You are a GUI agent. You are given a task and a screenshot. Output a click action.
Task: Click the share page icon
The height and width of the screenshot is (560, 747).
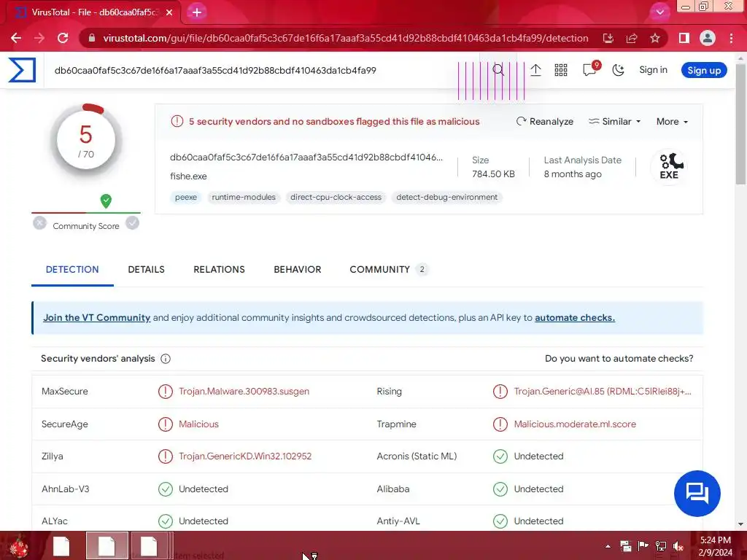pos(632,38)
